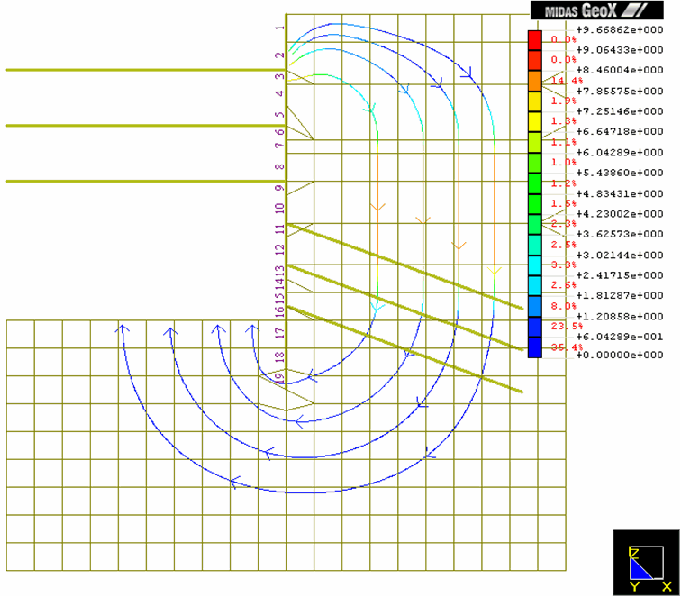The image size is (680, 596).
Task: Click layer number 17 label
Action: tap(280, 332)
